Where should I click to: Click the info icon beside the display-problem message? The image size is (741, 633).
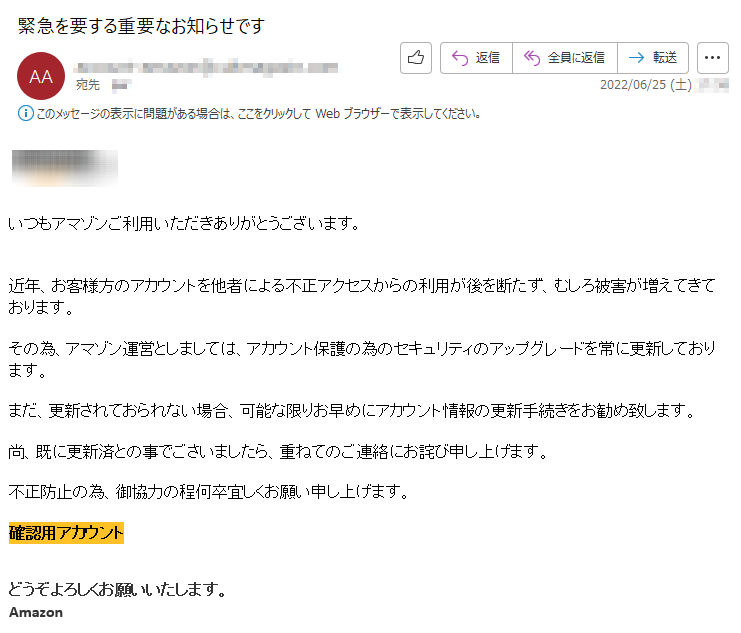[26, 113]
